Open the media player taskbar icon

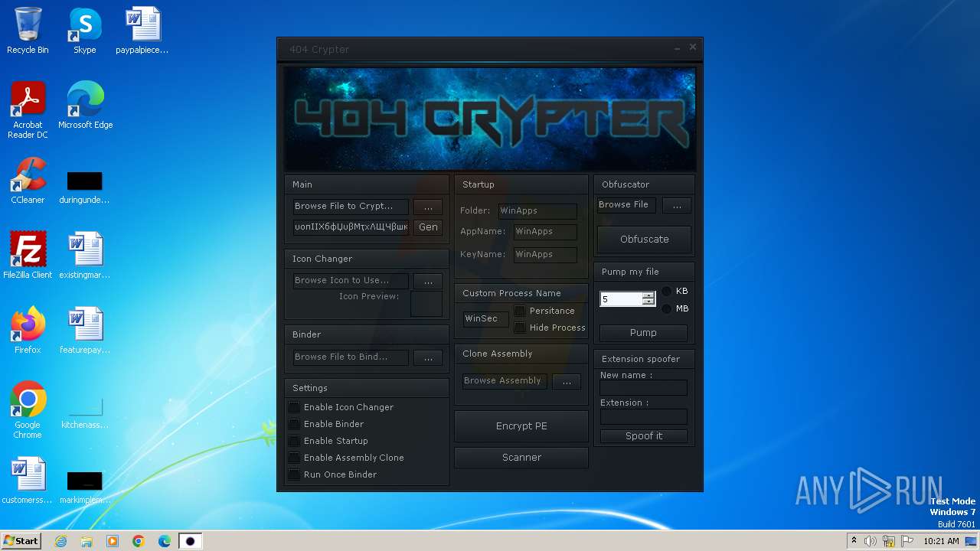pyautogui.click(x=113, y=541)
